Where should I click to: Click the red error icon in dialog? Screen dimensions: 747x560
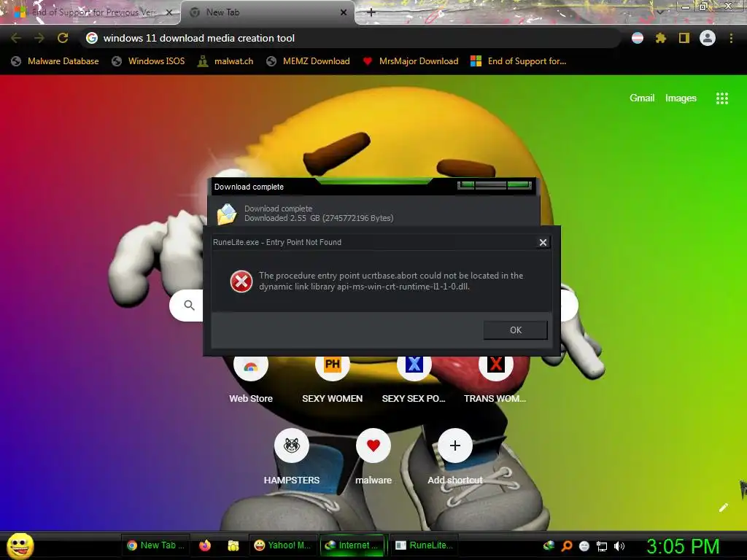[x=241, y=281]
